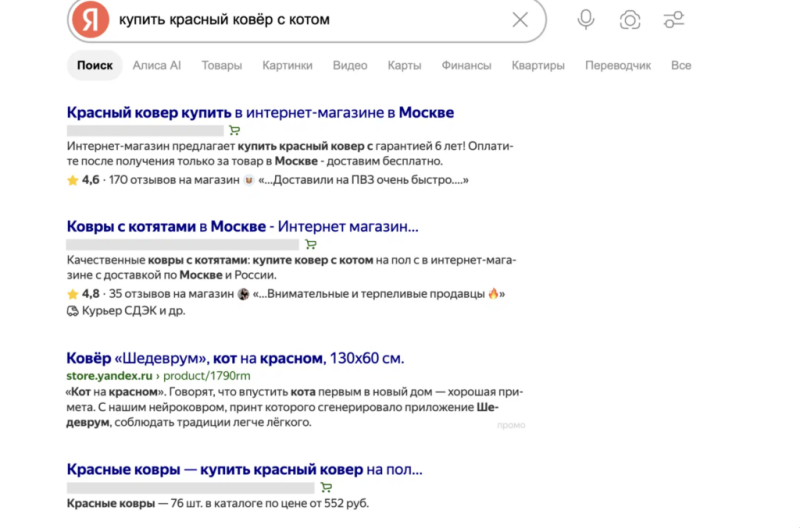Click snippet text Качественные ковры с котятами
This screenshot has height=528, width=800.
pyautogui.click(x=291, y=267)
